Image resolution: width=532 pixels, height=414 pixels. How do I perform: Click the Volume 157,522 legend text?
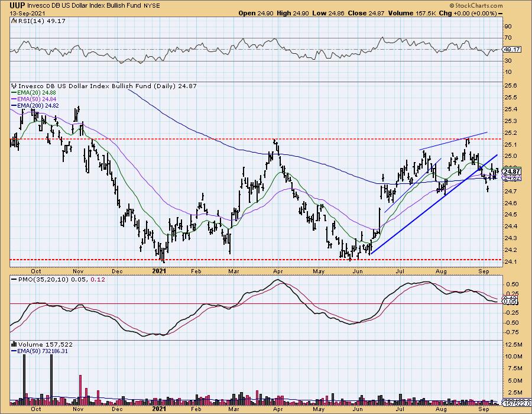(46, 344)
